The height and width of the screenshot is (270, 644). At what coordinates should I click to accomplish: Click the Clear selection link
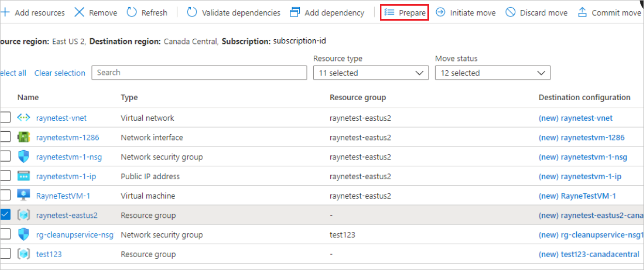tap(59, 73)
